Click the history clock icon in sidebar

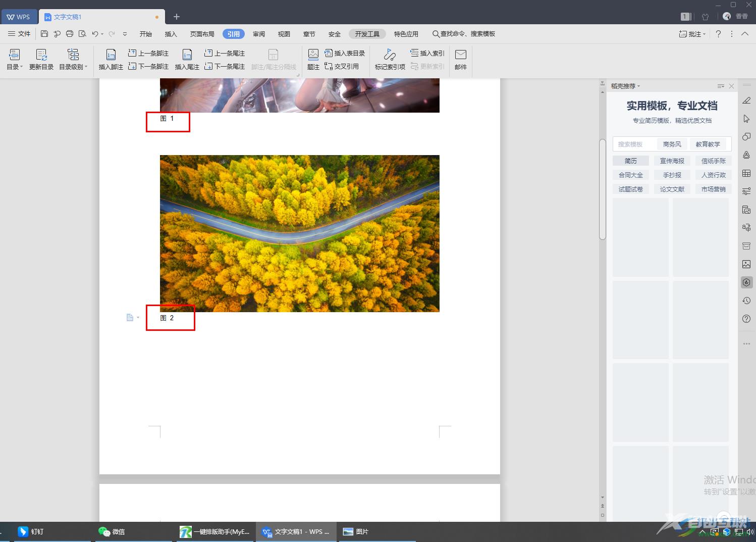tap(747, 301)
